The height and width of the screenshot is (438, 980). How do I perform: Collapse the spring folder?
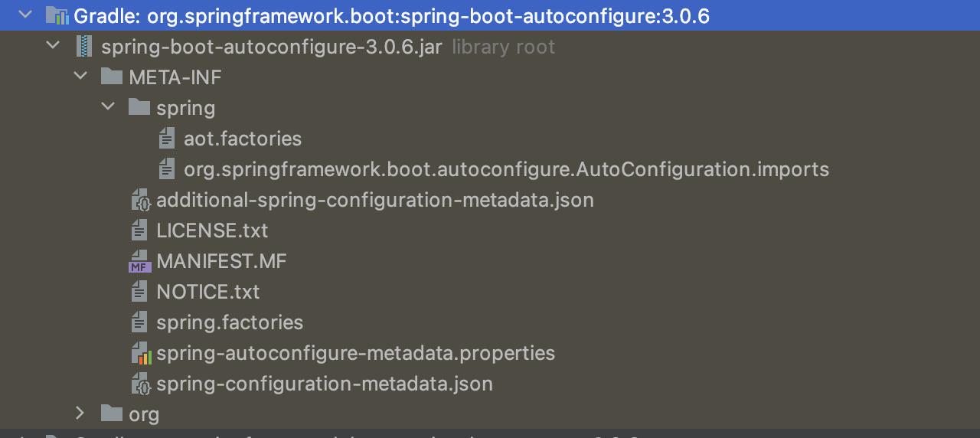tap(108, 106)
